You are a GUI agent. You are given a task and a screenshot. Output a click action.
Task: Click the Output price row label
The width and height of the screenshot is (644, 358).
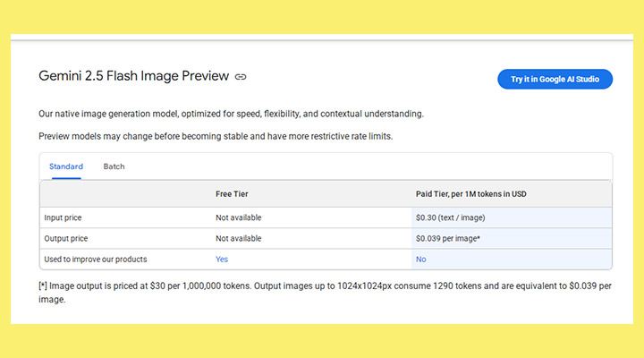click(x=65, y=238)
